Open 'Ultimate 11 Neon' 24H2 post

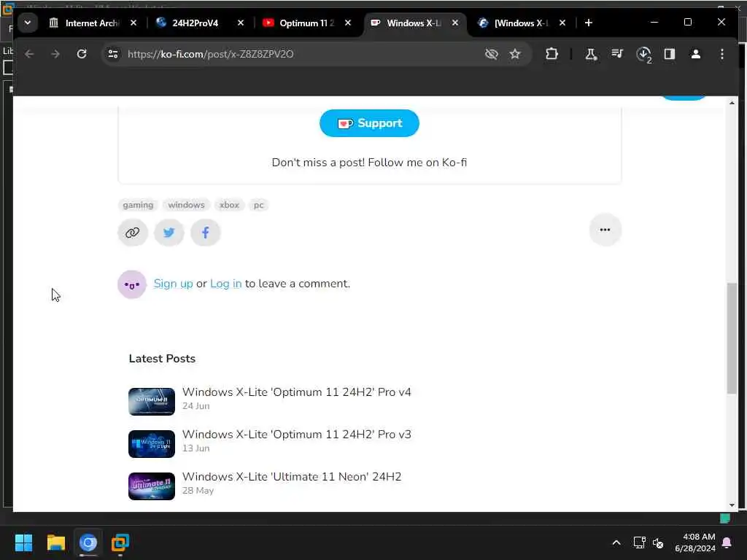[292, 477]
